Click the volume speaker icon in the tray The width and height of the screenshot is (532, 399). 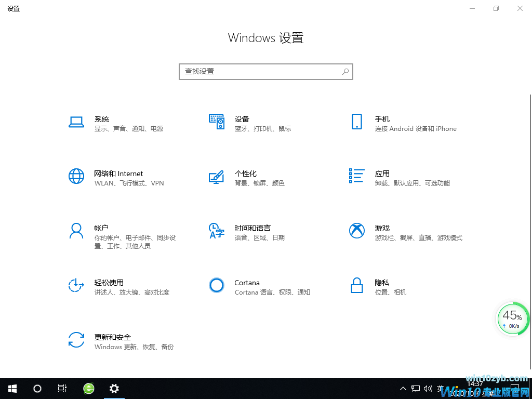[x=428, y=389]
